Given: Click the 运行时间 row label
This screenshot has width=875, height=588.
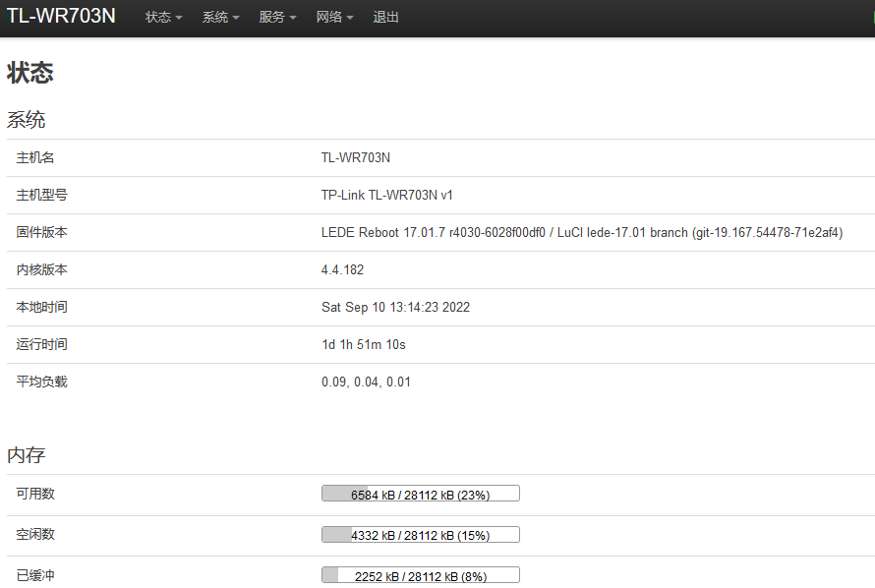Looking at the screenshot, I should pos(42,345).
